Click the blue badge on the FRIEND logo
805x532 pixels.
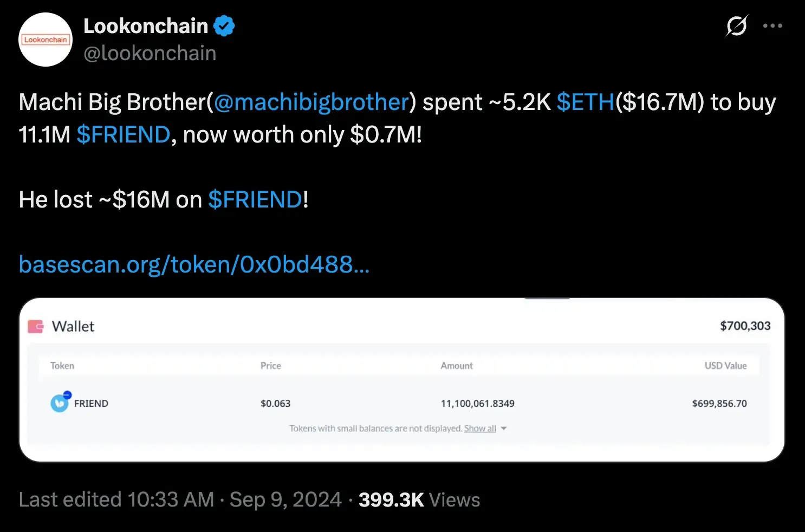tap(67, 395)
